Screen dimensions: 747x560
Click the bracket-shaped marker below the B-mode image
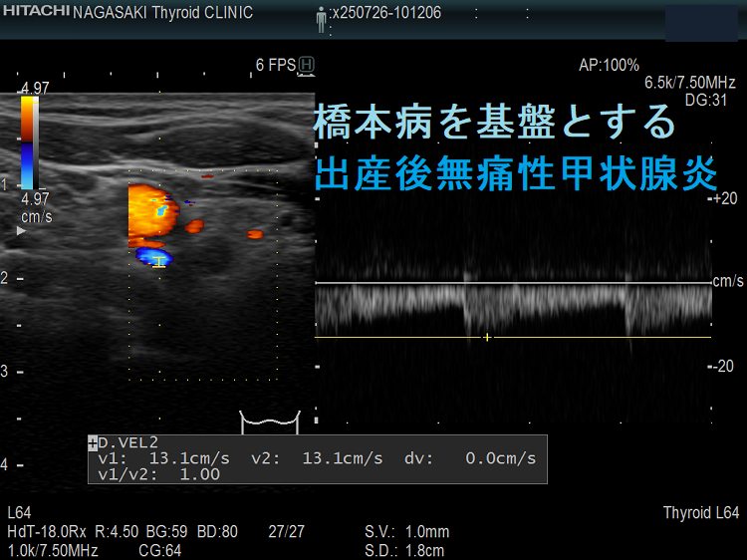(x=270, y=420)
